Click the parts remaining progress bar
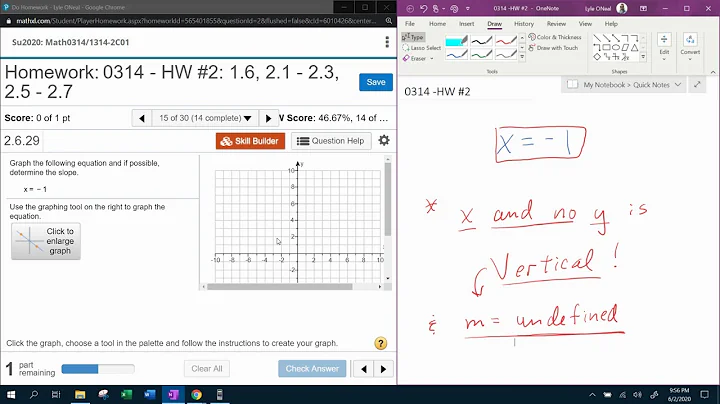 point(98,369)
